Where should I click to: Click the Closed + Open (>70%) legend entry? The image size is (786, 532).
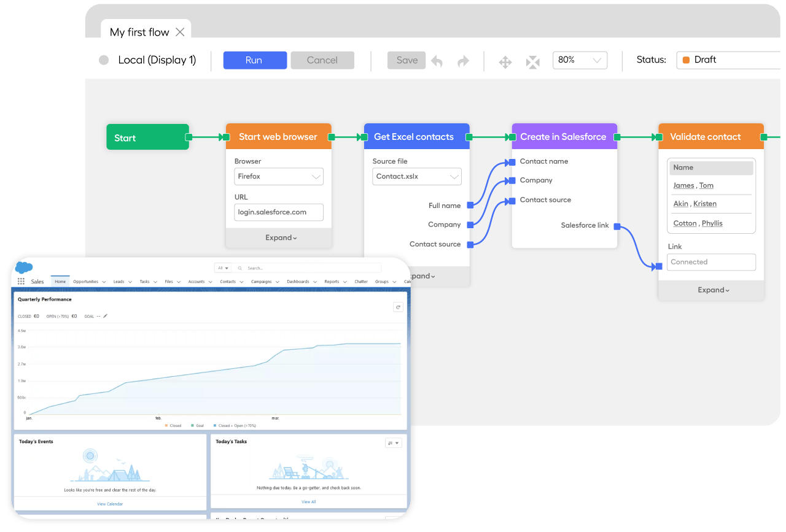tap(235, 425)
